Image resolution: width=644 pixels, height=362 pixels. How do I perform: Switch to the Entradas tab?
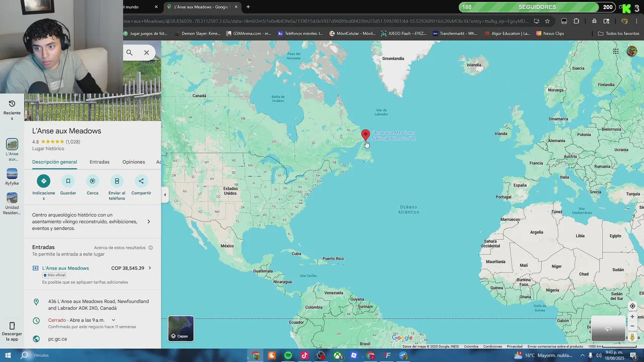[100, 162]
